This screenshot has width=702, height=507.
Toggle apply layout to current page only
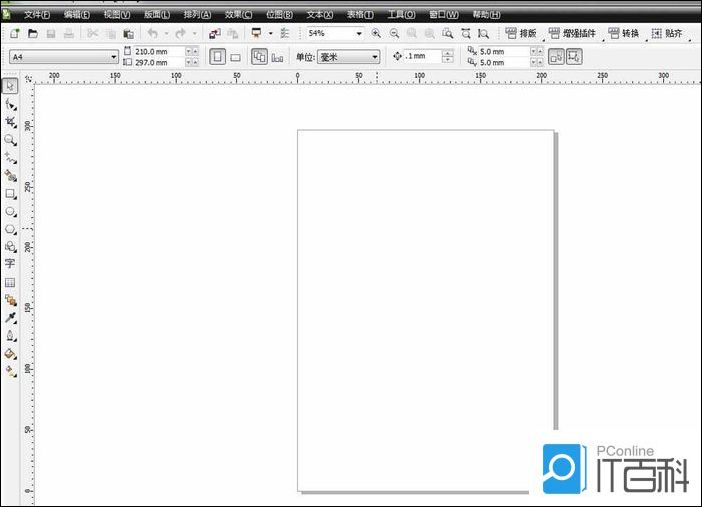[278, 57]
